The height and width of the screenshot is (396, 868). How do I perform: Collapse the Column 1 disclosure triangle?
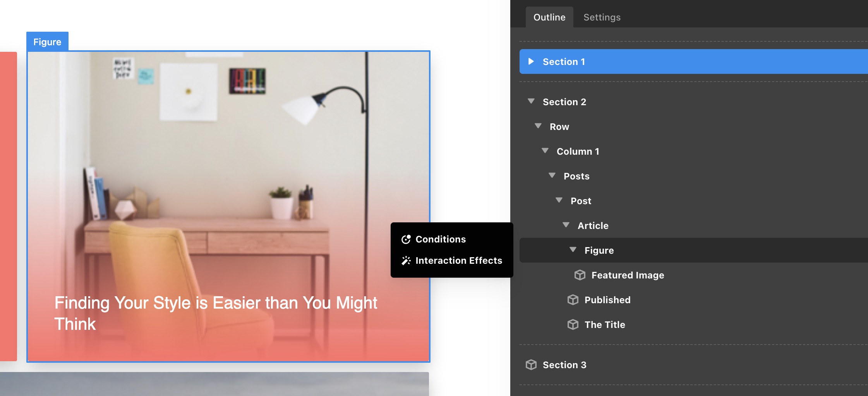pos(545,151)
